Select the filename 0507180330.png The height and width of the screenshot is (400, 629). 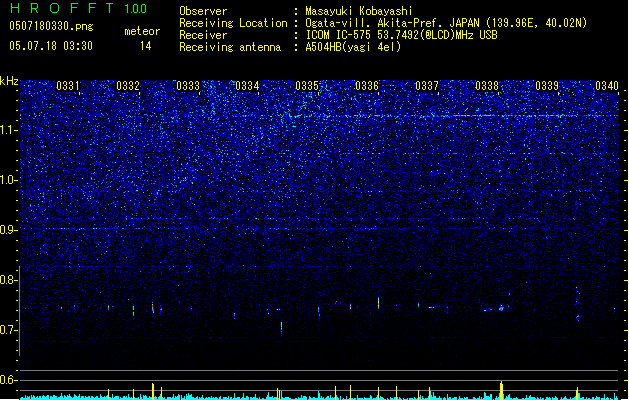click(51, 26)
